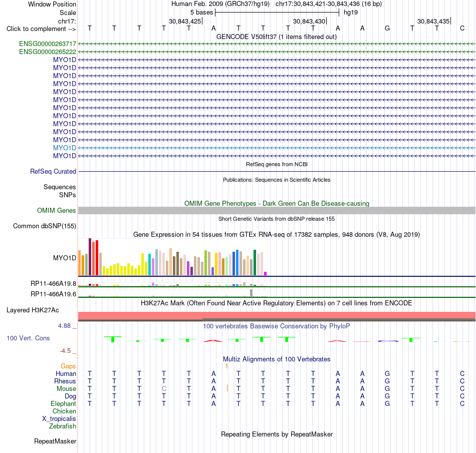Select the Chicken alignment row label
The image size is (476, 453).
[64, 411]
